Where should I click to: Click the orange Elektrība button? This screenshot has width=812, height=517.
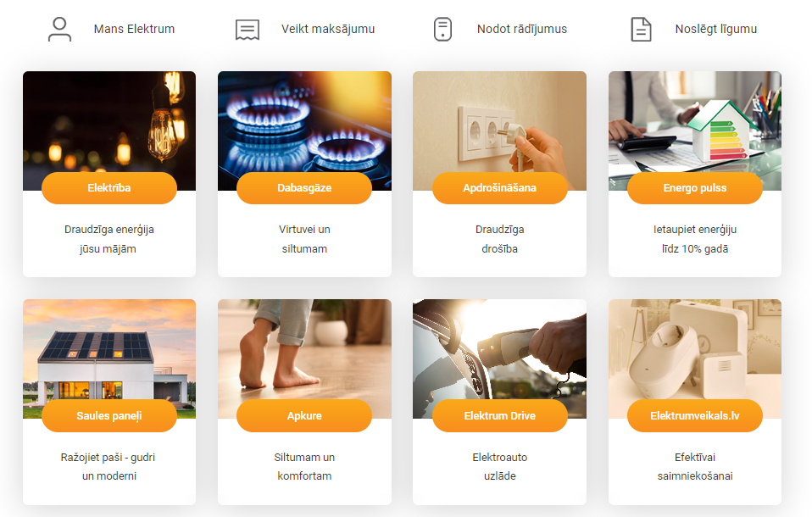click(x=109, y=188)
